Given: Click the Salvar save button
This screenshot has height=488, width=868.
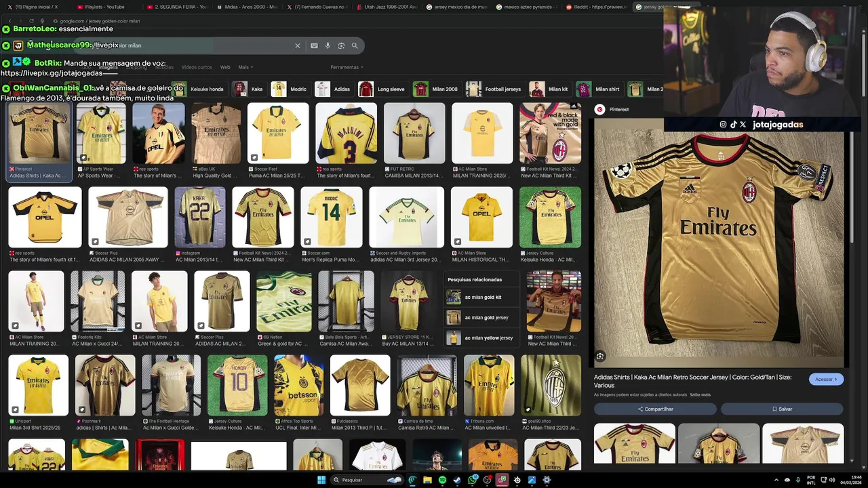Looking at the screenshot, I should [782, 409].
